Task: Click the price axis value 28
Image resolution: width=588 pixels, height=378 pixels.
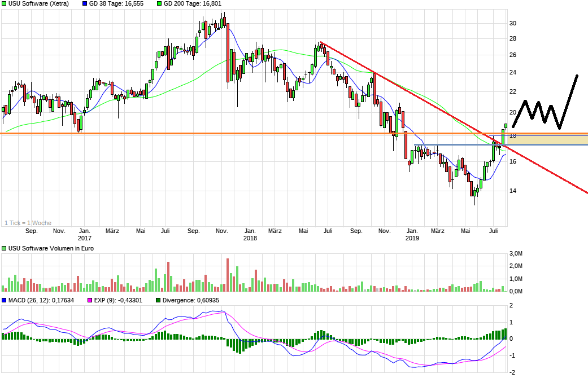Action: pos(513,38)
